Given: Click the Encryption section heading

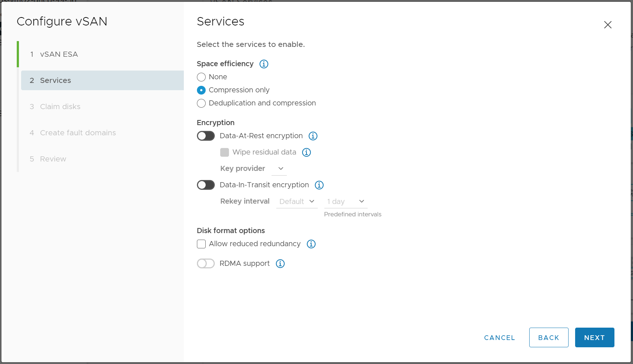Looking at the screenshot, I should (x=215, y=123).
